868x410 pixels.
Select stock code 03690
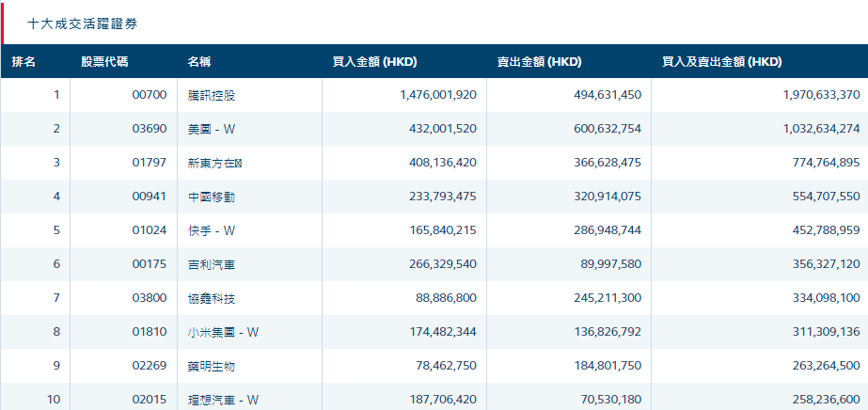point(150,129)
